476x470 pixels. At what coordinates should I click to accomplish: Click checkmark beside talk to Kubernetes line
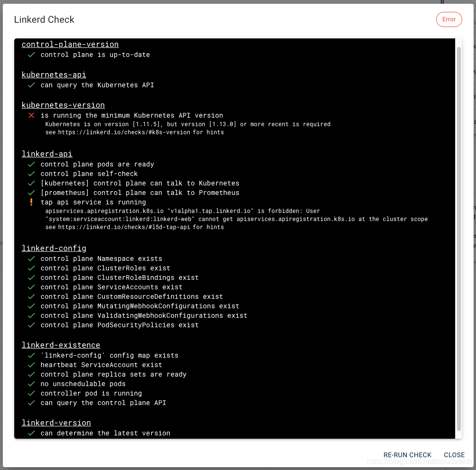click(31, 183)
